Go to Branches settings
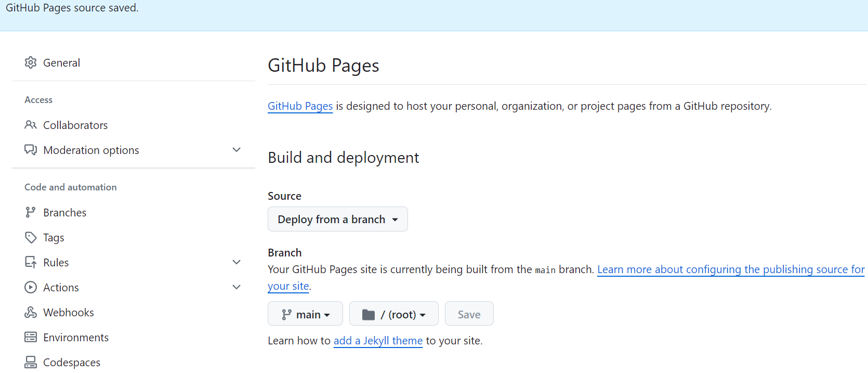This screenshot has width=868, height=373. pyautogui.click(x=64, y=212)
